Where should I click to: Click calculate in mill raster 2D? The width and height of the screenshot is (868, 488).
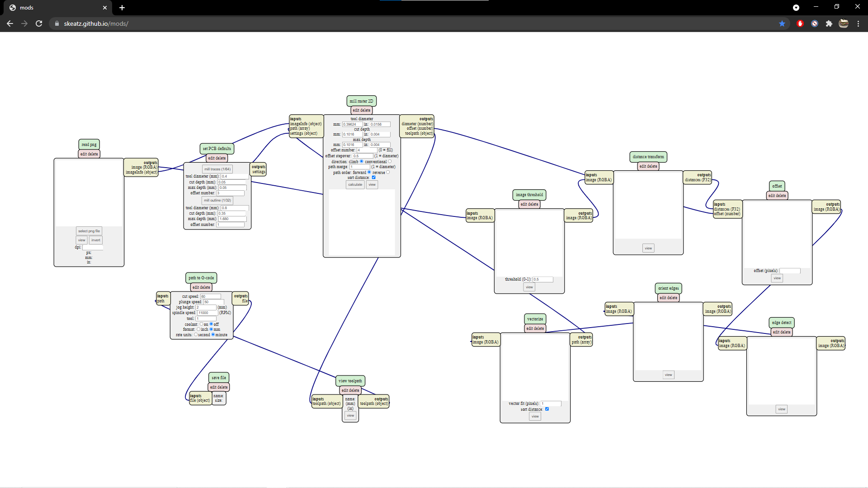pos(355,184)
